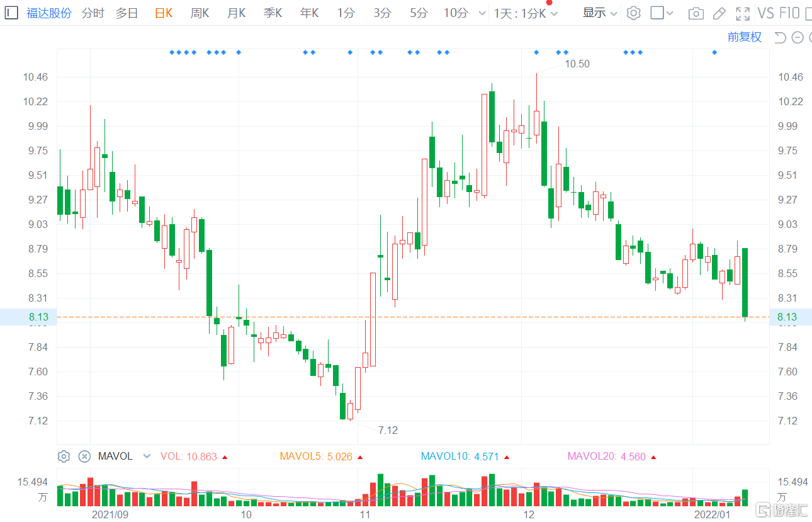Viewport: 812px width, 522px height.
Task: Click the blue event marker above December peak
Action: click(x=536, y=52)
